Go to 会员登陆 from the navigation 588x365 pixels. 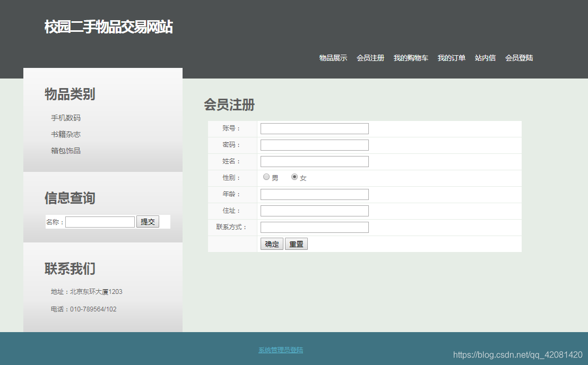(x=518, y=58)
